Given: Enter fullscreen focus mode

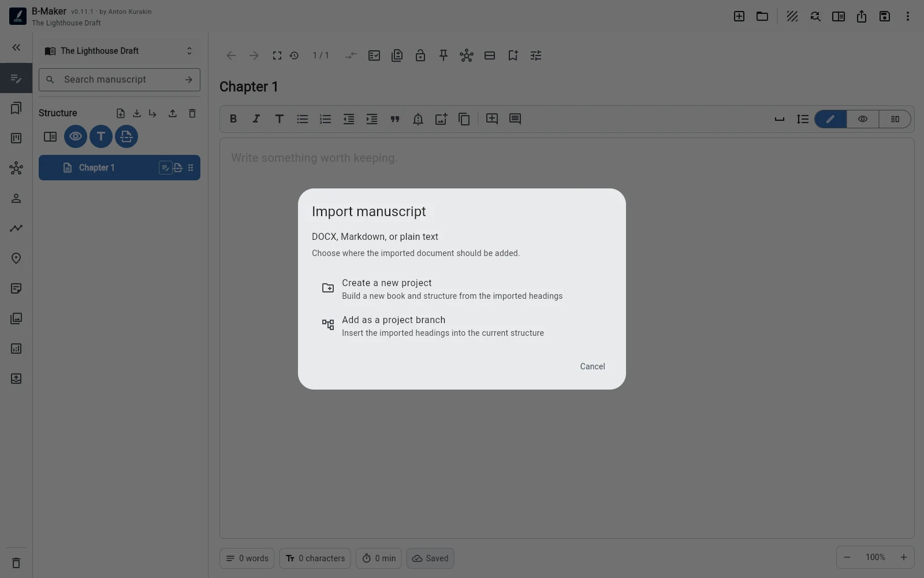Looking at the screenshot, I should (277, 55).
